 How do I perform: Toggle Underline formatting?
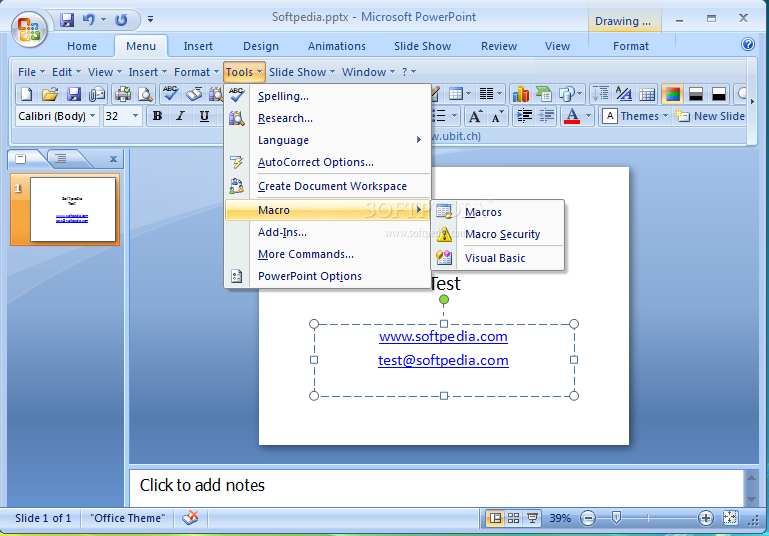[204, 116]
